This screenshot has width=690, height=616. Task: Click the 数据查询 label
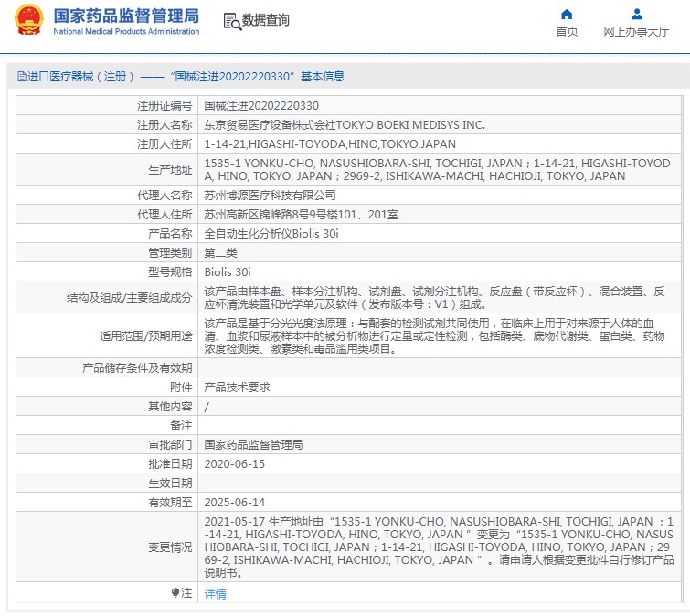pos(266,20)
